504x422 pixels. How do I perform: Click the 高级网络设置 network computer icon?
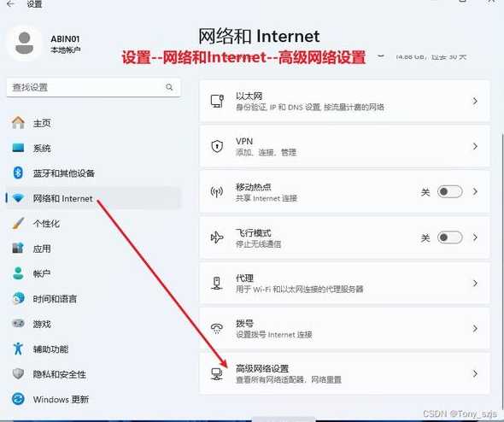click(217, 374)
